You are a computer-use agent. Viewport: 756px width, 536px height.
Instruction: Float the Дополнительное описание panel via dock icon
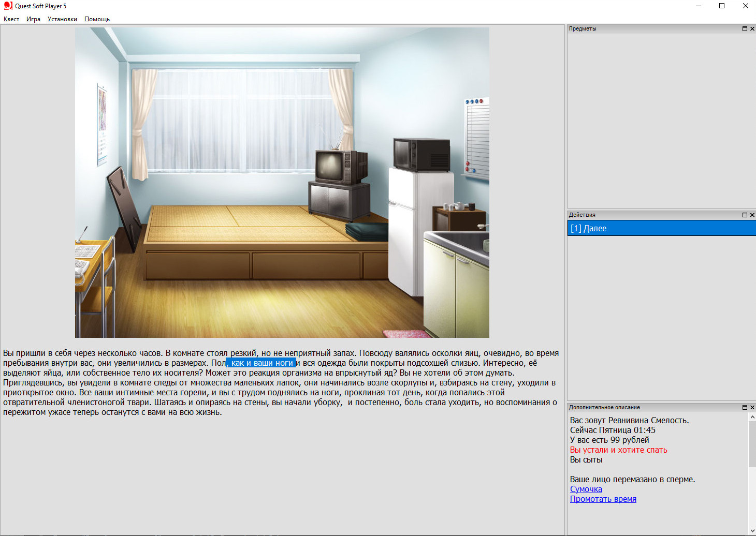tap(745, 407)
